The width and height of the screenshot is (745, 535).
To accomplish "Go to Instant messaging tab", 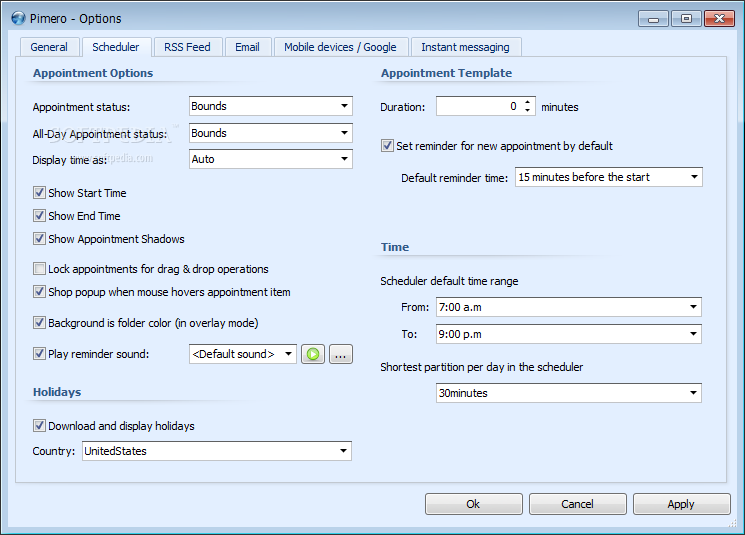I will tap(465, 47).
